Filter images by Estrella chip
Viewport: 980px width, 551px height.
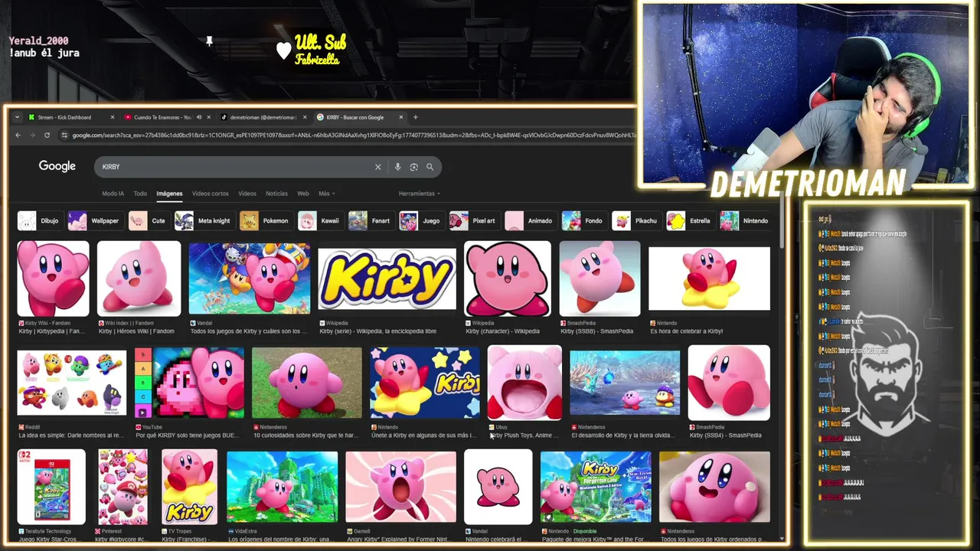coord(690,221)
